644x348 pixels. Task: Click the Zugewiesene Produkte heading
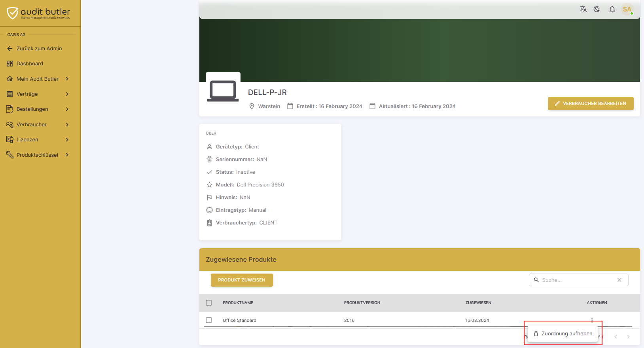(241, 260)
